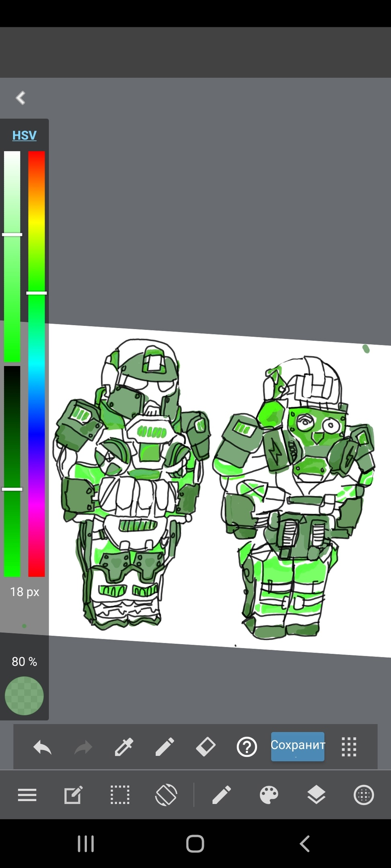Activate the dotted selection tool
The width and height of the screenshot is (391, 868).
pos(120,795)
